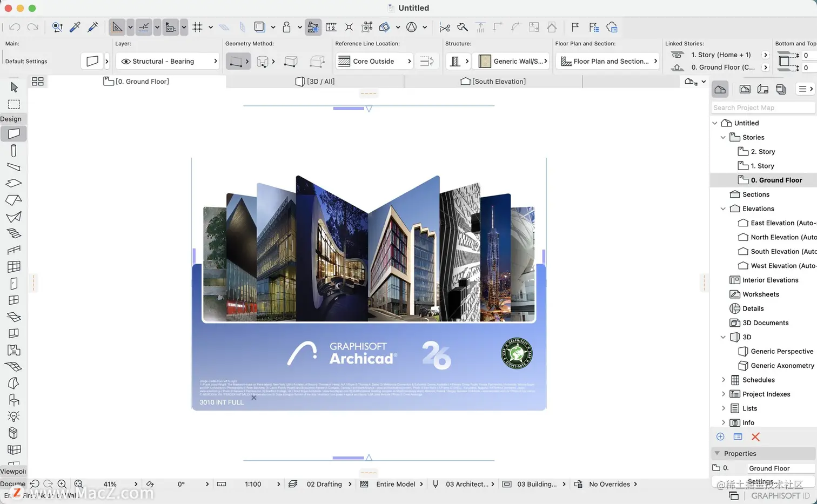
Task: Select the Window tool
Action: (14, 300)
